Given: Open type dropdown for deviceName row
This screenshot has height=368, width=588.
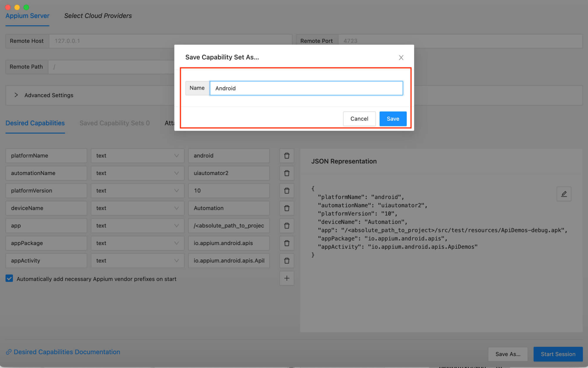Looking at the screenshot, I should click(x=137, y=208).
